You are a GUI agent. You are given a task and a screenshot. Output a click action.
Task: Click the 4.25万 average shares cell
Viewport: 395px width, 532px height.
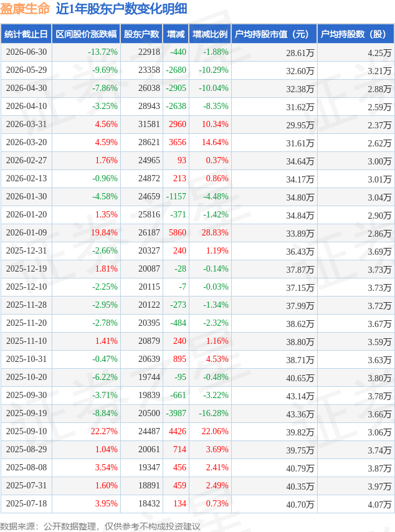[379, 53]
